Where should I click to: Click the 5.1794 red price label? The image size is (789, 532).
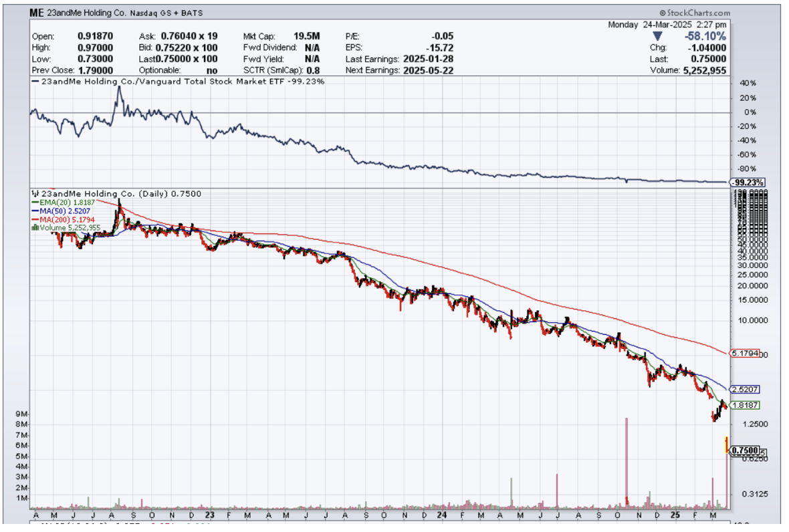(x=746, y=353)
